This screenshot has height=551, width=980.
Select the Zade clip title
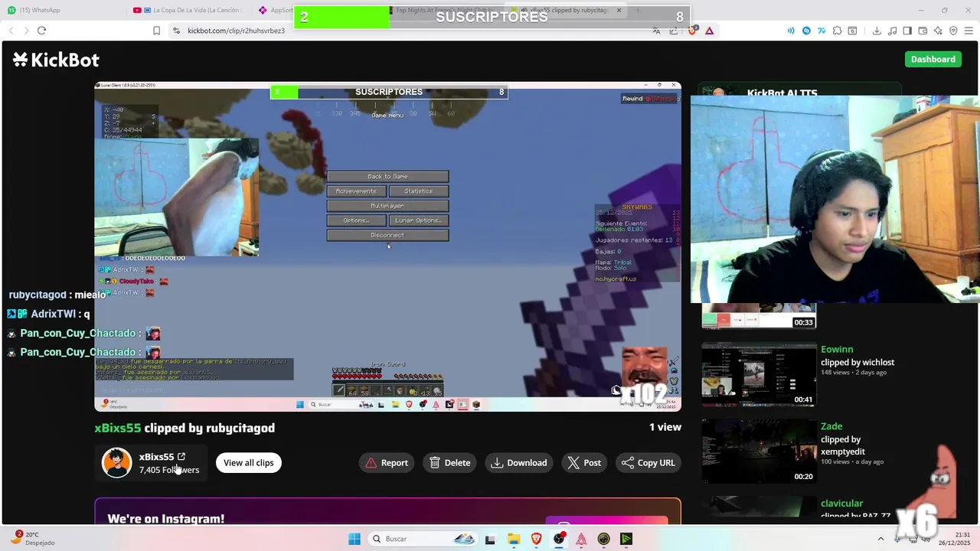tap(831, 426)
